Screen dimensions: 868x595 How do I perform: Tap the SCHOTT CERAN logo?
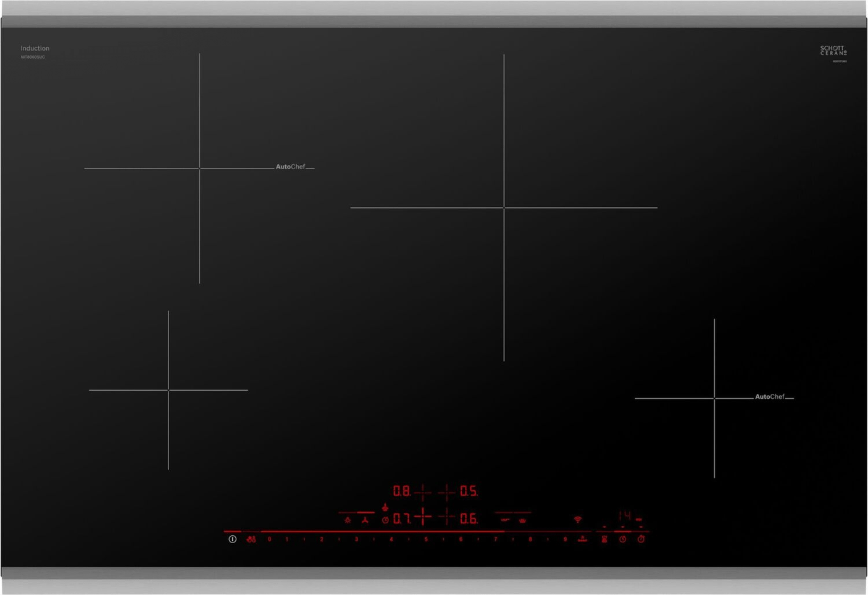click(833, 50)
